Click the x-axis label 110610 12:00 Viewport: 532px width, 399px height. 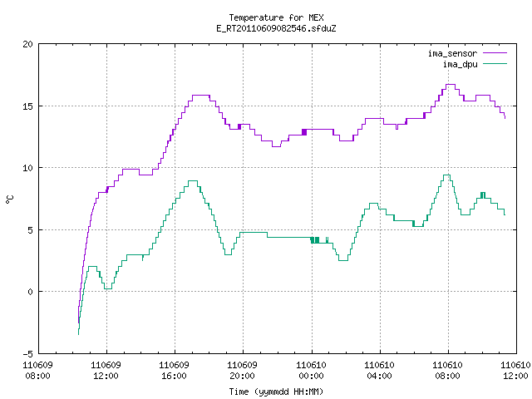516,371
